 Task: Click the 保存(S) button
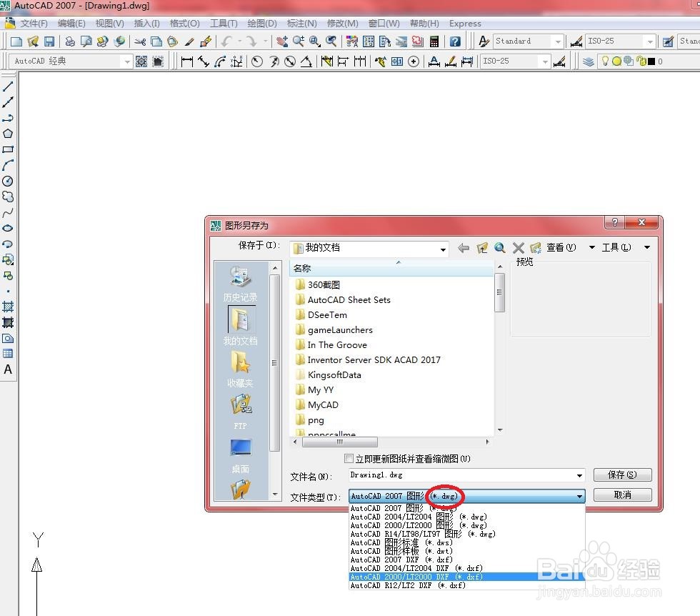coord(622,475)
